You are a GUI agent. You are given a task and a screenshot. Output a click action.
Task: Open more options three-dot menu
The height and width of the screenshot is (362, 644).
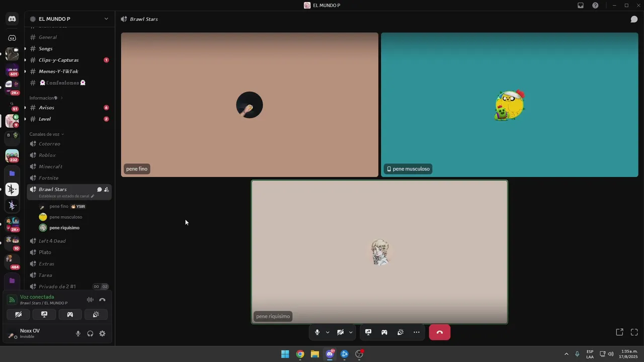[x=417, y=332]
